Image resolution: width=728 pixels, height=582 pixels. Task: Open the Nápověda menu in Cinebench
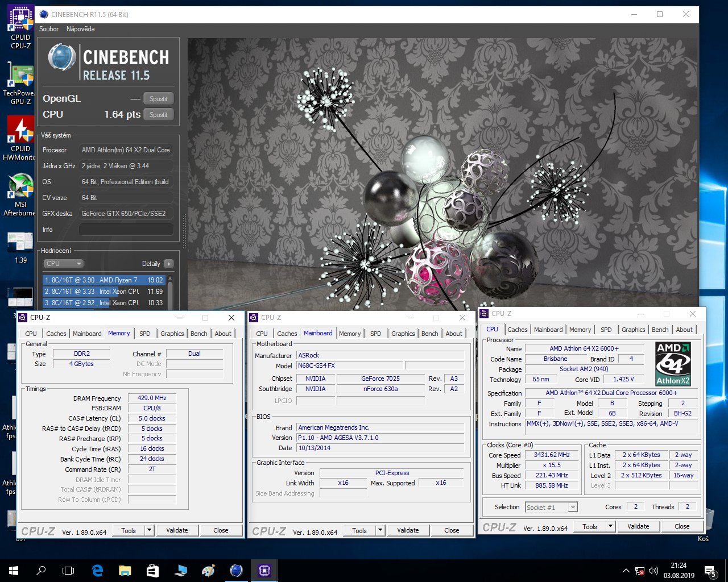tap(80, 29)
